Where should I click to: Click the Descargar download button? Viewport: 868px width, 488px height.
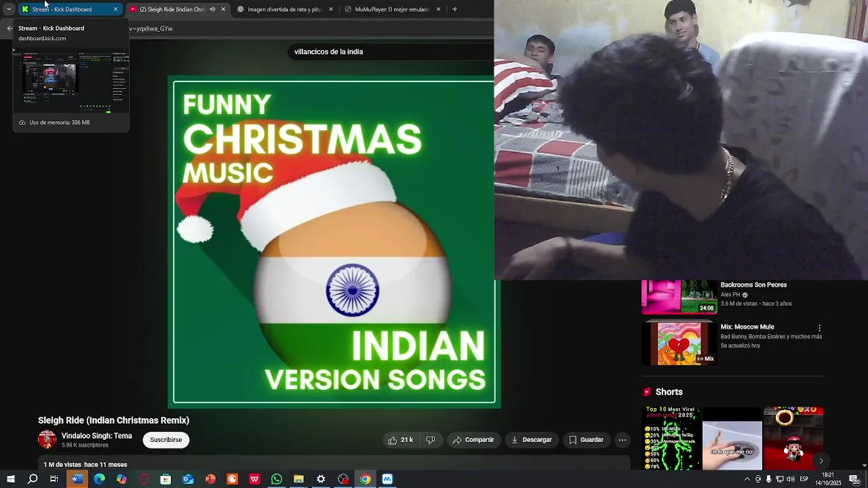click(531, 440)
